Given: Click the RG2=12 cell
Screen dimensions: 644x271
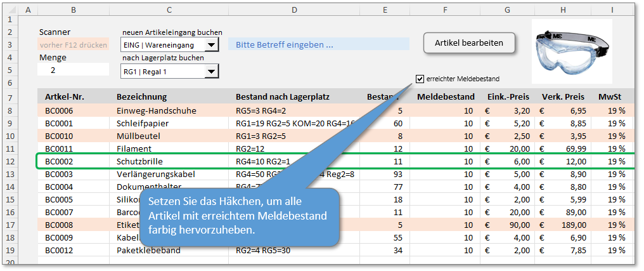Looking at the screenshot, I should tap(294, 149).
